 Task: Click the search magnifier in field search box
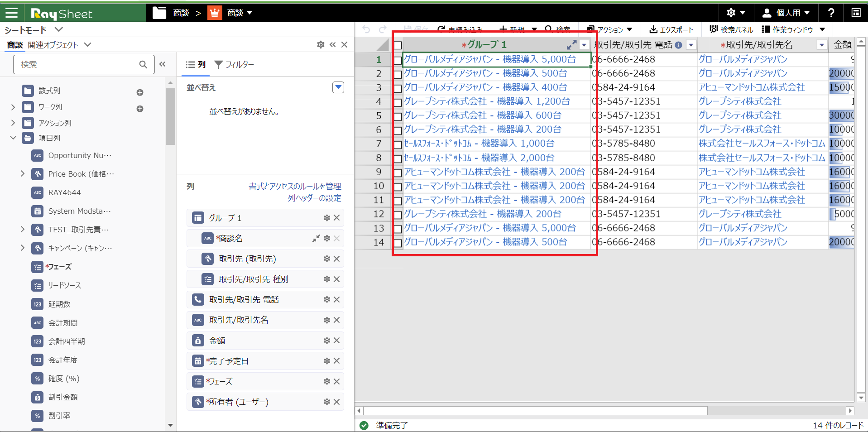(143, 64)
